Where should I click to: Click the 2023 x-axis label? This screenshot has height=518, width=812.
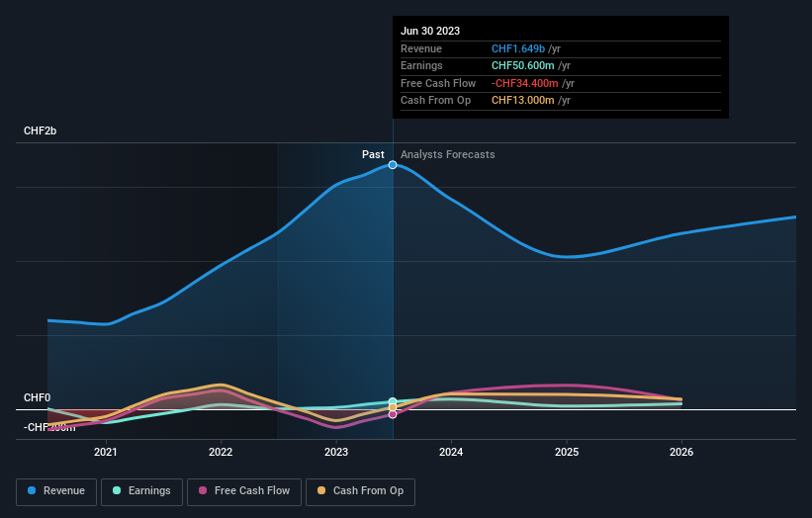(x=336, y=452)
